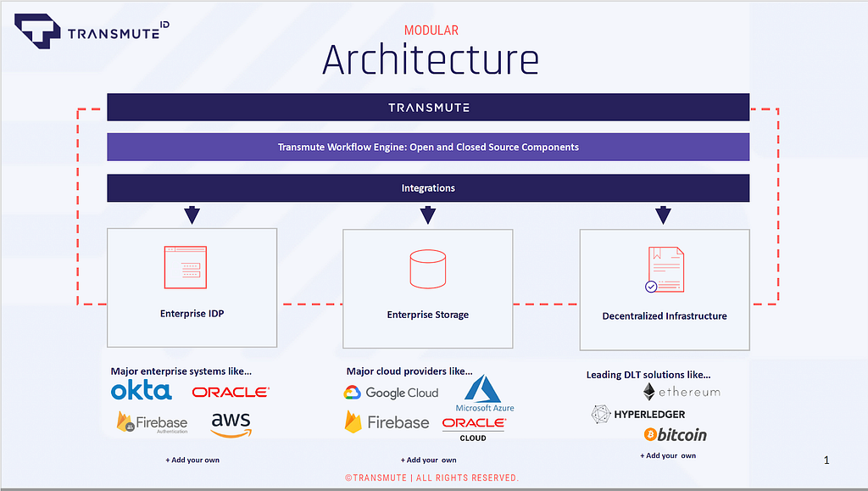Click the Transmute copyright footer text
The height and width of the screenshot is (491, 868).
pos(431,477)
